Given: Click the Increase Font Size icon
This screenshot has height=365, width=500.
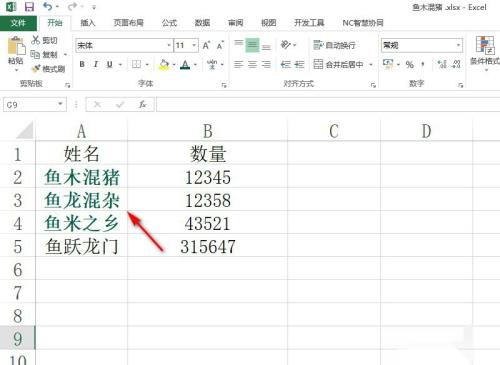Looking at the screenshot, I should coord(206,45).
